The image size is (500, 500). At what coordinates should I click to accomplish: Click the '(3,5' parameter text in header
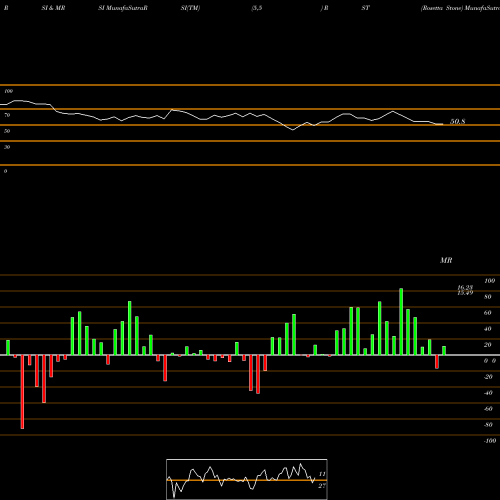pos(257,8)
